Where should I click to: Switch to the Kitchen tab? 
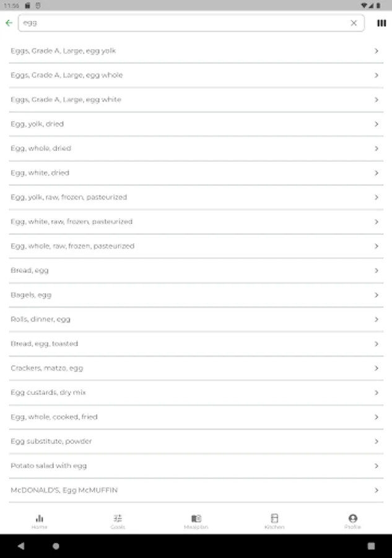[274, 521]
